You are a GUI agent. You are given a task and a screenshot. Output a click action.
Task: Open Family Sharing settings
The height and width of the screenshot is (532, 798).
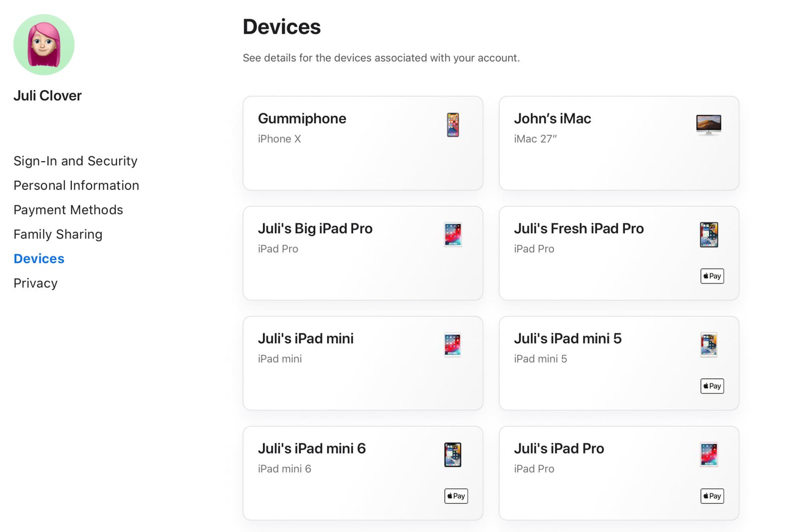(x=58, y=234)
